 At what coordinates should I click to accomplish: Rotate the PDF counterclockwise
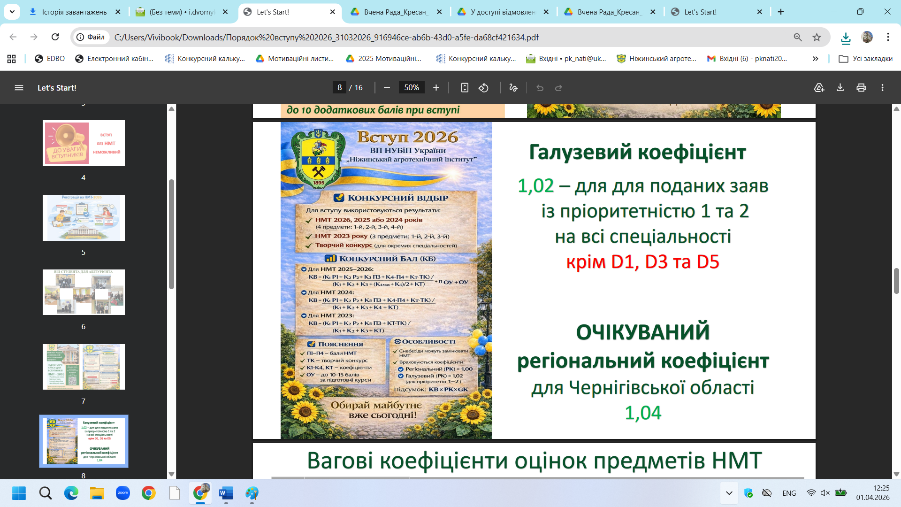(x=483, y=87)
